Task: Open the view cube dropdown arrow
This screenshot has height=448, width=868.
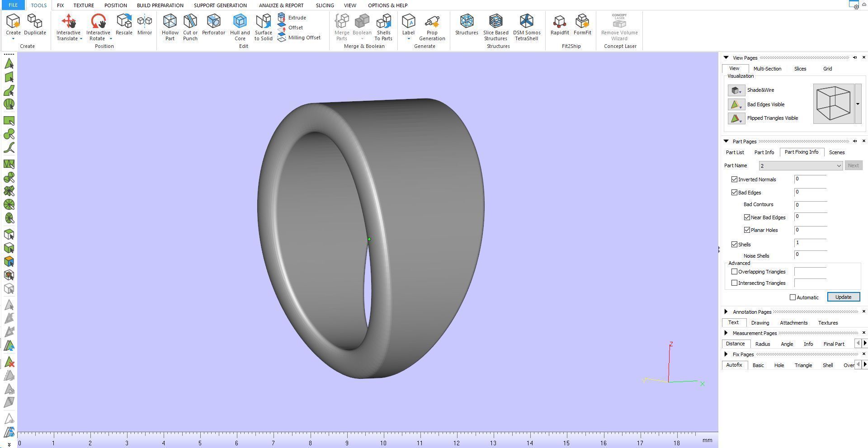Action: click(858, 104)
